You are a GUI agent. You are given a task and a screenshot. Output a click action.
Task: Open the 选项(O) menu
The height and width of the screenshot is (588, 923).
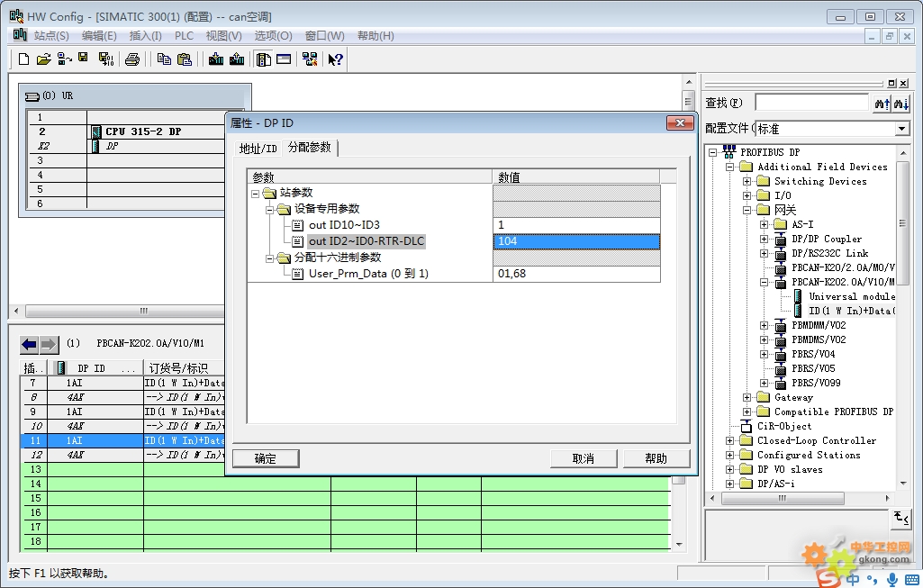coord(273,36)
